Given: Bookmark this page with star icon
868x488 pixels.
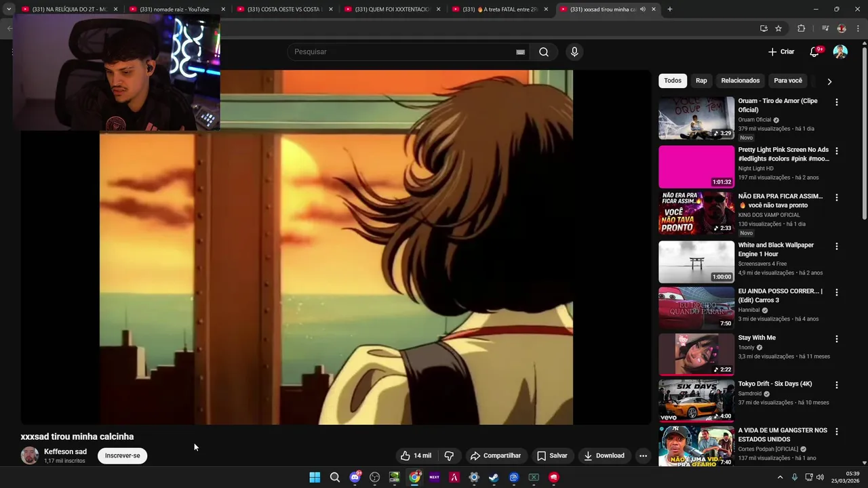Looking at the screenshot, I should click(x=778, y=28).
